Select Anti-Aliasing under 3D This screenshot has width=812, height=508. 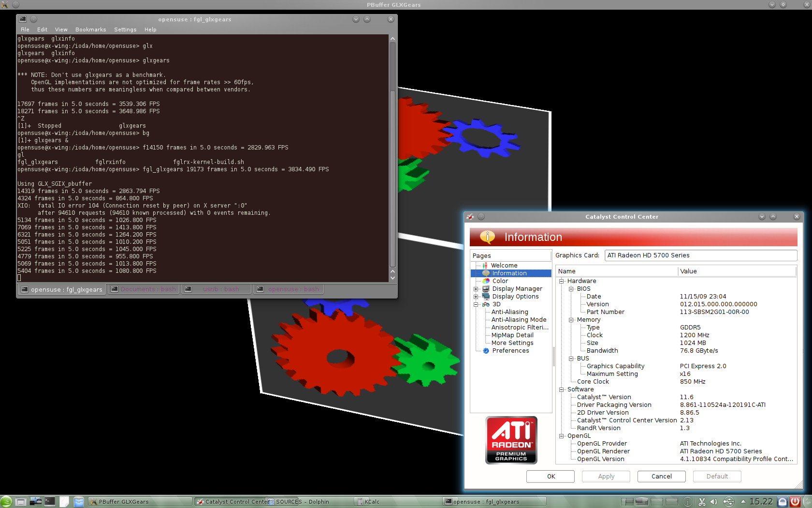click(509, 312)
